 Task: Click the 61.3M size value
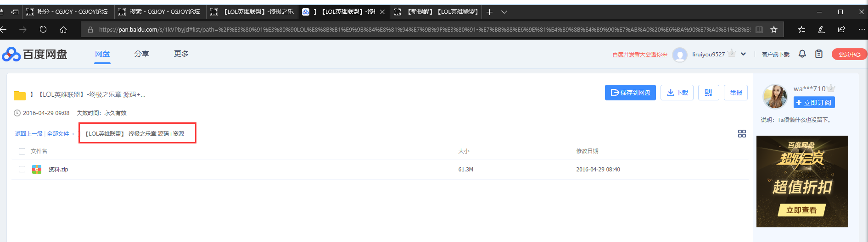465,170
